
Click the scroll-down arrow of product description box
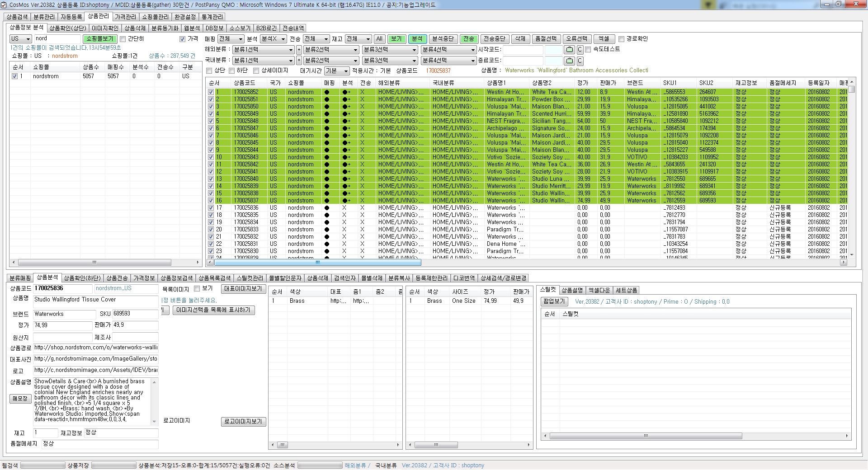click(154, 421)
